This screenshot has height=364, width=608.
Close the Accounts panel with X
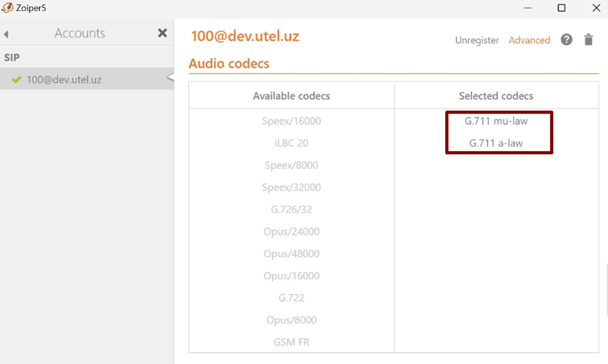[x=162, y=33]
